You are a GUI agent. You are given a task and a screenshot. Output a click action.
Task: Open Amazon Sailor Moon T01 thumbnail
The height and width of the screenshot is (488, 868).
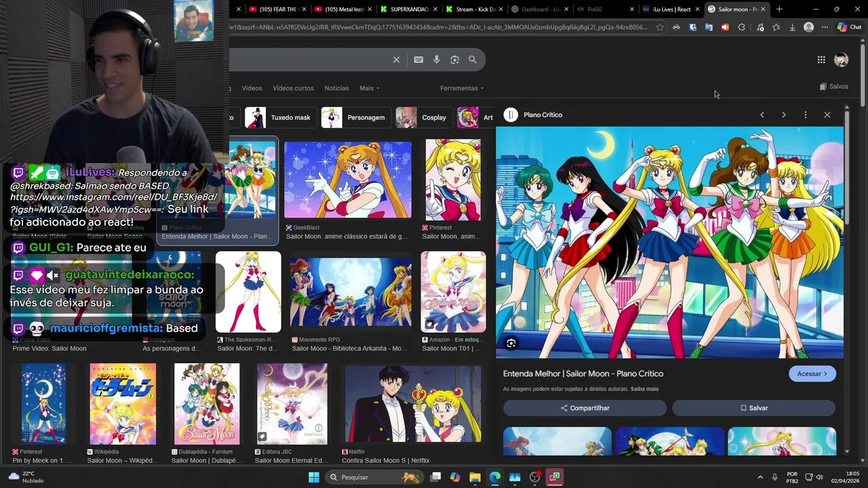(453, 292)
